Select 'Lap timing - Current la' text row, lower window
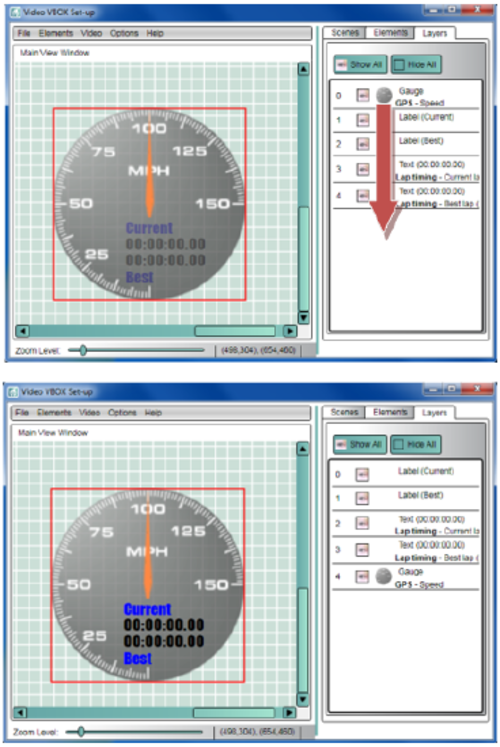Screen dimensions: 500x747 [406, 524]
